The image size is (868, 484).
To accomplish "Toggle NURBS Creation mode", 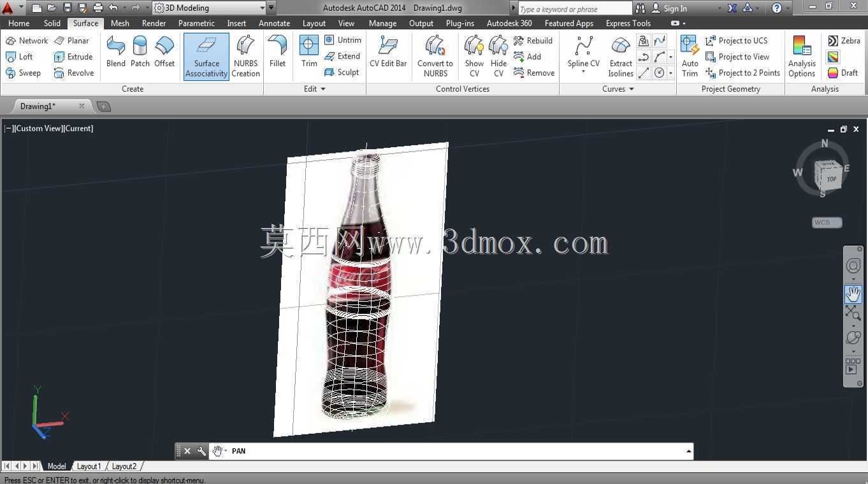I will pyautogui.click(x=246, y=57).
